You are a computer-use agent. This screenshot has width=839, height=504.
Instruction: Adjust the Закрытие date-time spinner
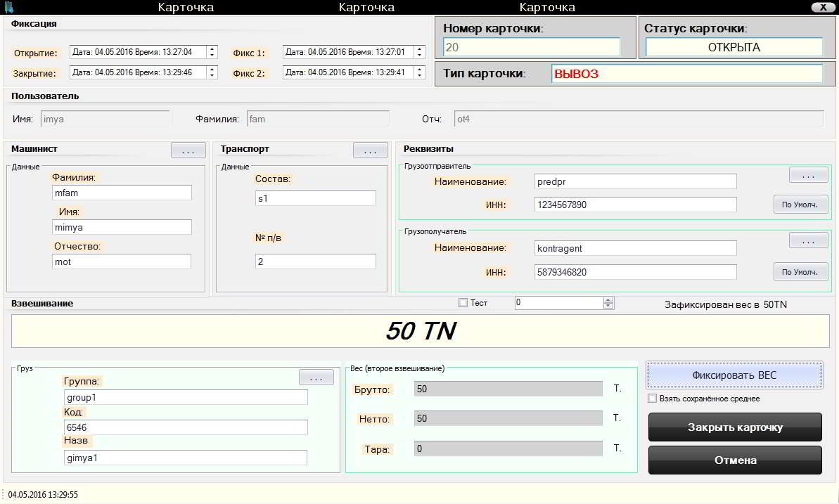[212, 72]
